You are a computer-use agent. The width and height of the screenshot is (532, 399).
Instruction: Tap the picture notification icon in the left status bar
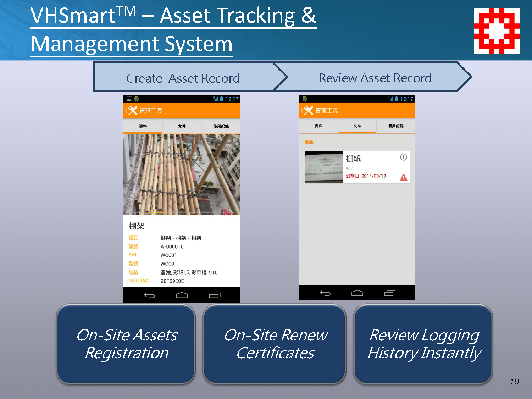coord(129,99)
